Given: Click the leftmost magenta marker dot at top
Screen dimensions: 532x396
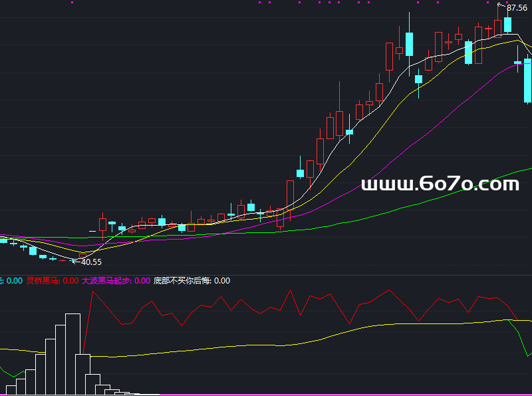Looking at the screenshot, I should [72, 2].
